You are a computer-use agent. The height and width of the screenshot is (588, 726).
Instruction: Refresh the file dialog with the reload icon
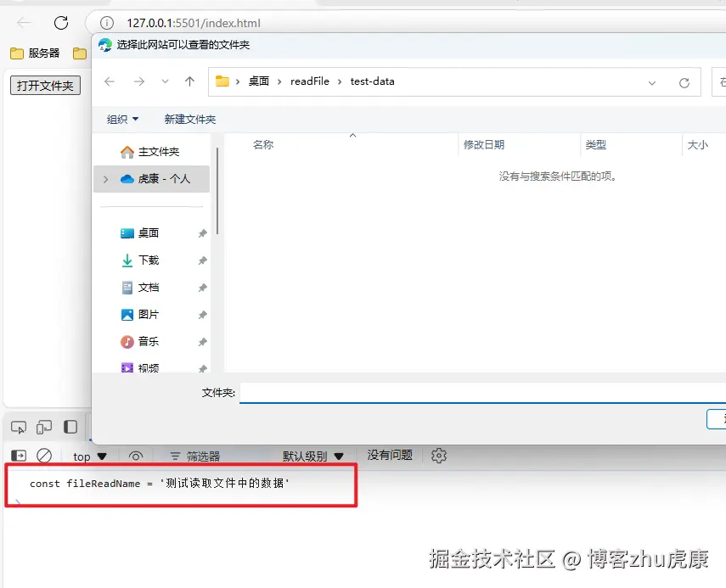(x=685, y=81)
